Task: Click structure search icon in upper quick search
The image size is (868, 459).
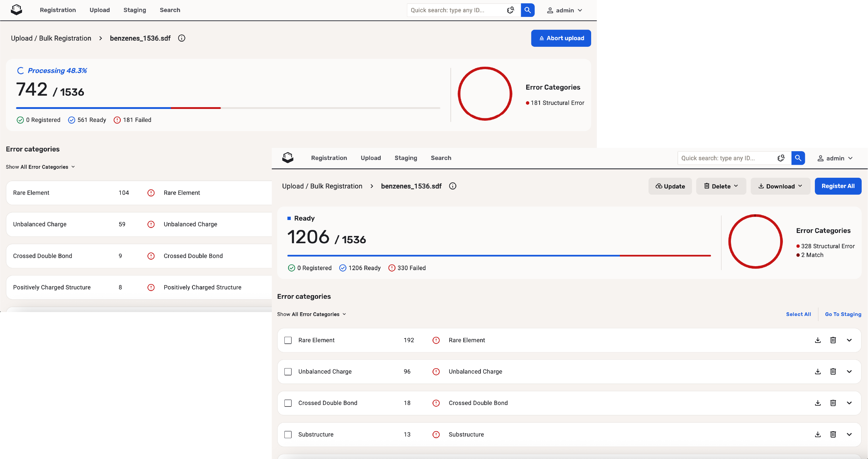Action: coord(511,10)
